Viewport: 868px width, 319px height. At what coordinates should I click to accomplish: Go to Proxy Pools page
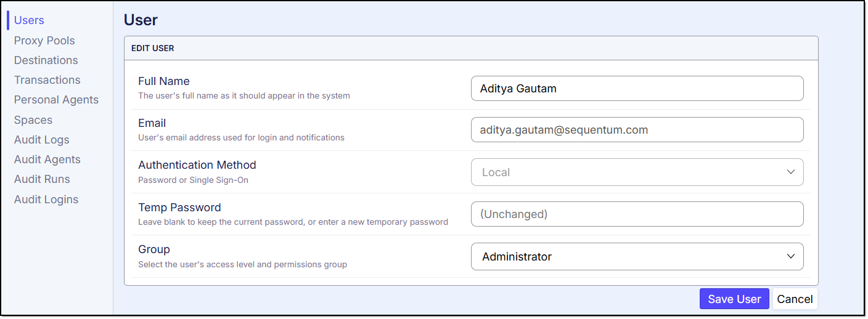click(x=44, y=41)
